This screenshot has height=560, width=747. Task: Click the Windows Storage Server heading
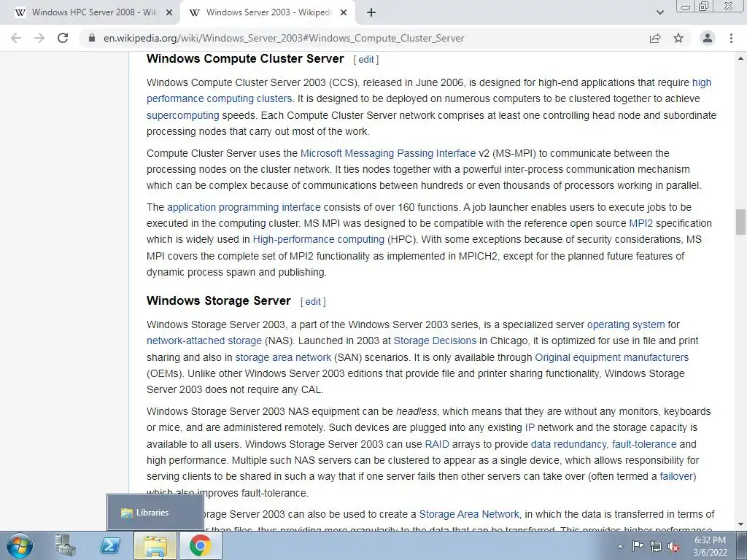click(219, 301)
